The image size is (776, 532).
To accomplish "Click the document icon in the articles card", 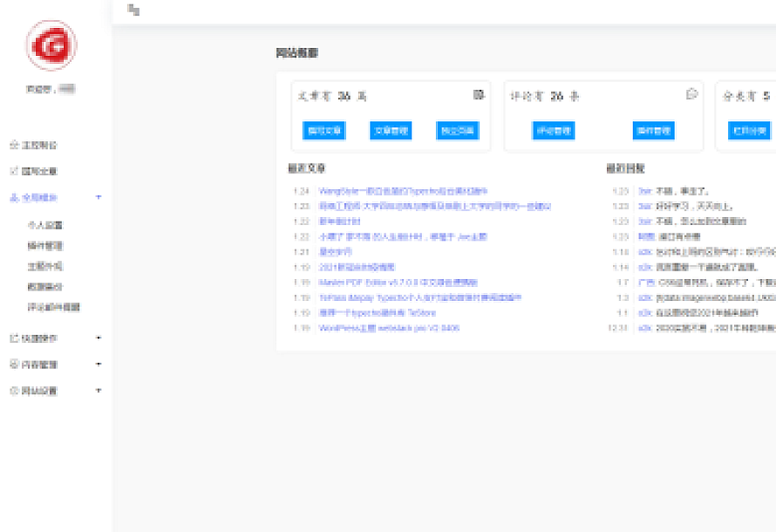I will click(479, 94).
